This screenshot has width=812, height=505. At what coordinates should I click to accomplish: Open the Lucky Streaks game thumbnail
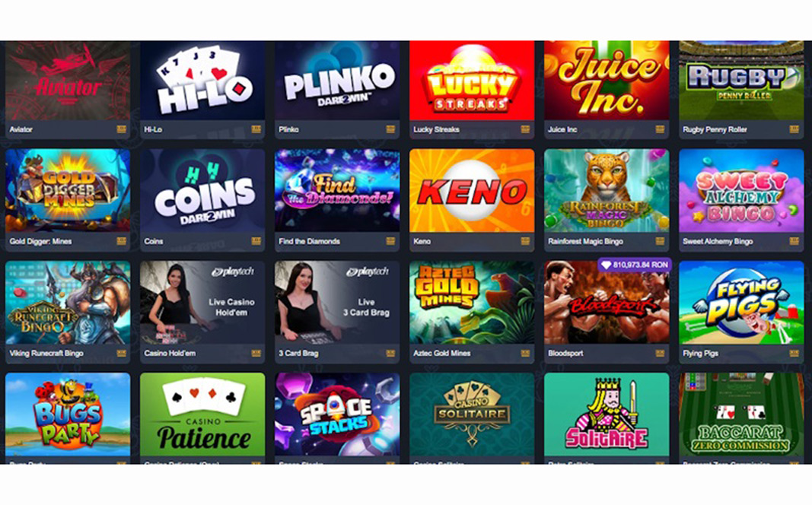(472, 81)
